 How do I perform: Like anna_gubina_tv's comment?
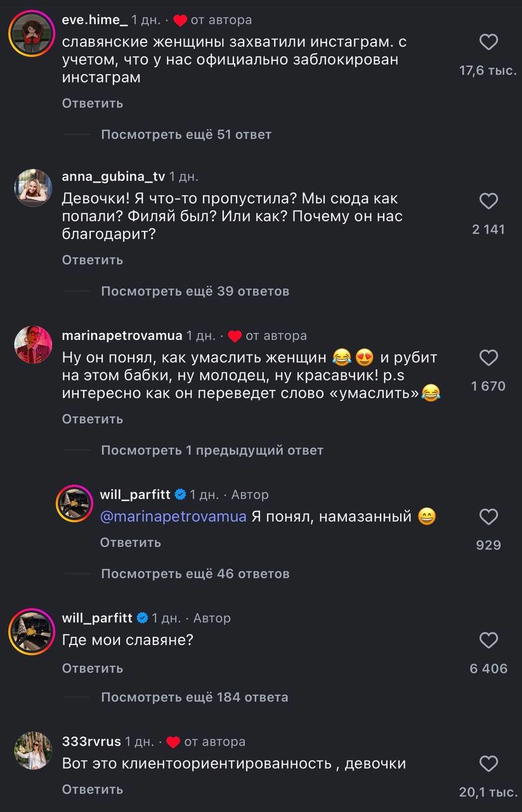tap(488, 201)
